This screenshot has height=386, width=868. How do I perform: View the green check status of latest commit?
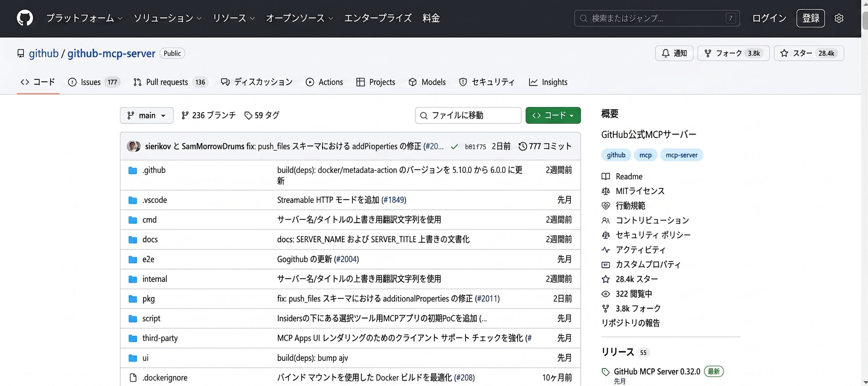[x=454, y=147]
